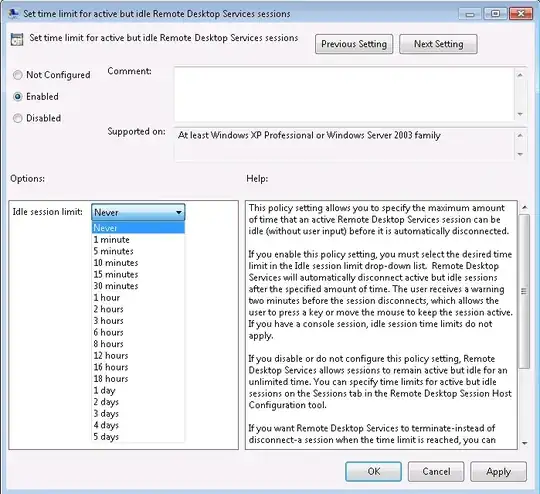Select the Enabled radio button

18,96
